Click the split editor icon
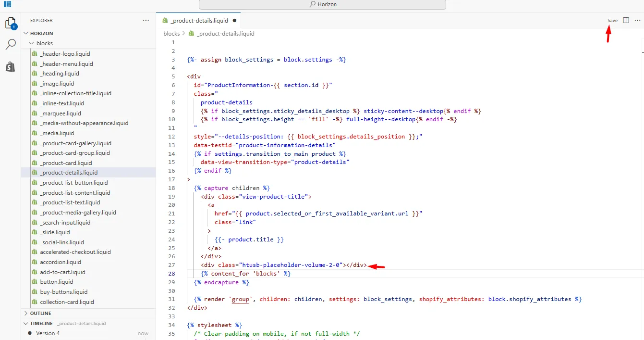This screenshot has width=644, height=340. point(626,21)
